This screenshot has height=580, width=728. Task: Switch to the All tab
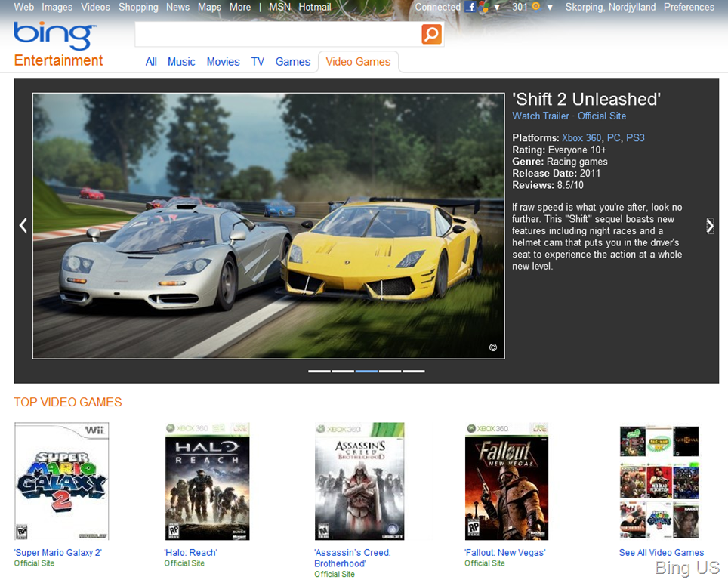click(151, 62)
